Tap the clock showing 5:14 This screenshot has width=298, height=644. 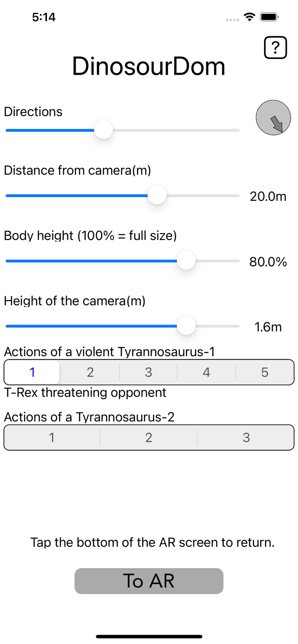click(x=43, y=17)
